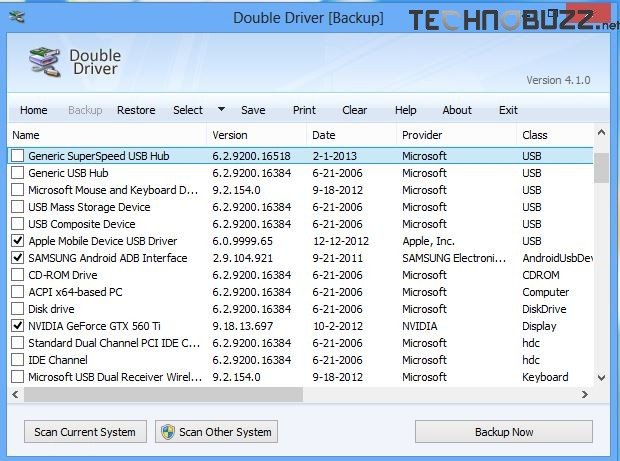This screenshot has height=461, width=620.
Task: Click the Display class cell
Action: pos(539,326)
